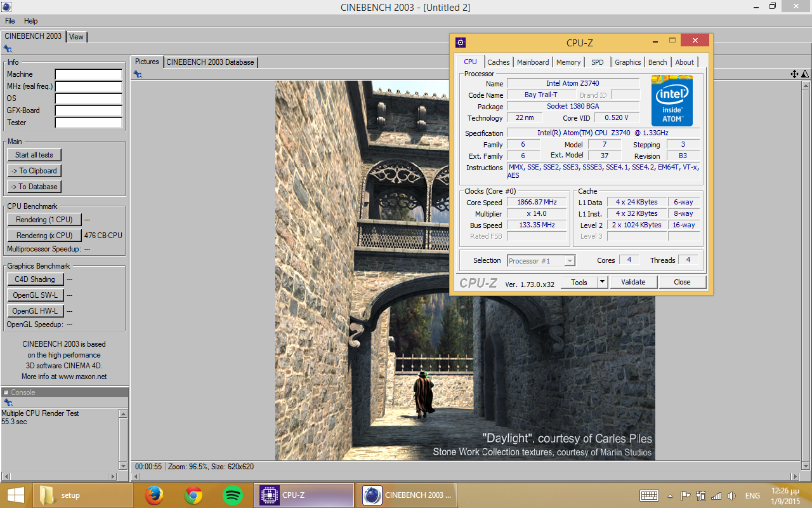
Task: Click the '476 CB-CPU' result text
Action: coord(103,236)
